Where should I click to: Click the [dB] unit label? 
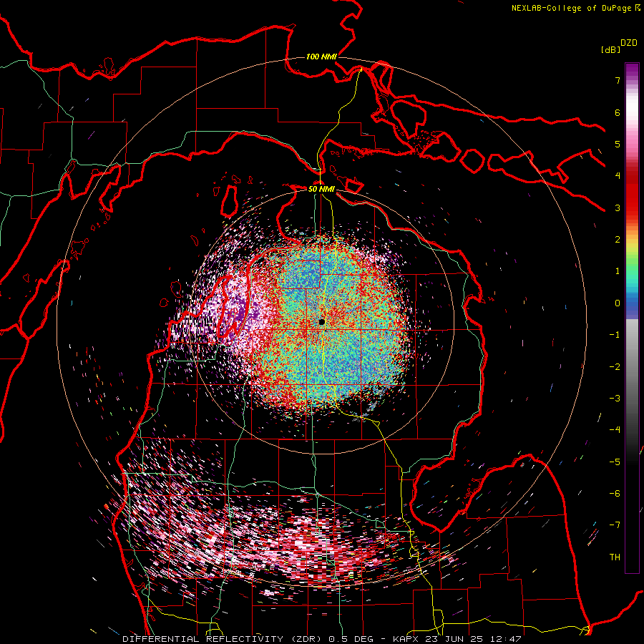[x=610, y=50]
